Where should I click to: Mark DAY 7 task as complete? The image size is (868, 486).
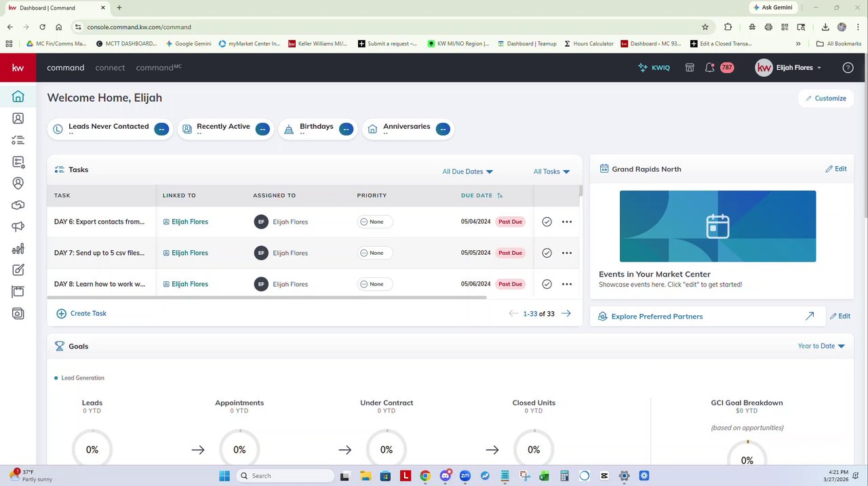tap(547, 253)
